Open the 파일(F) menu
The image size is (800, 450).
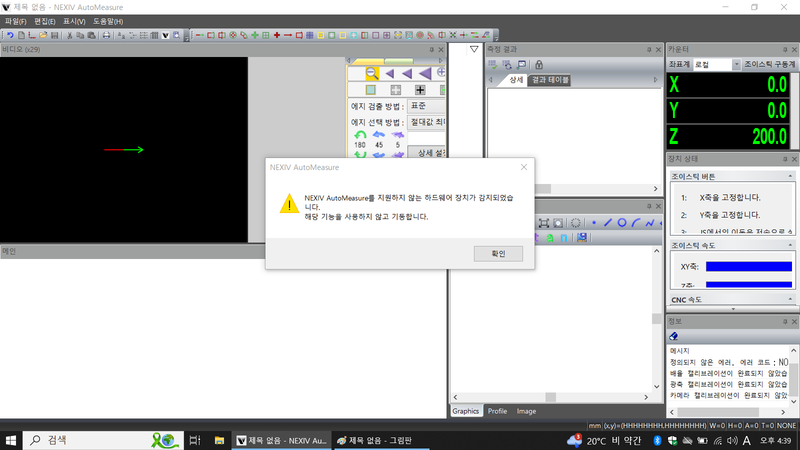[15, 21]
